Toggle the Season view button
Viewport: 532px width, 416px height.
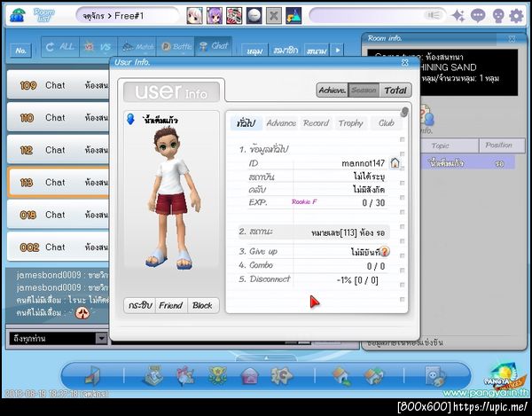click(x=364, y=90)
